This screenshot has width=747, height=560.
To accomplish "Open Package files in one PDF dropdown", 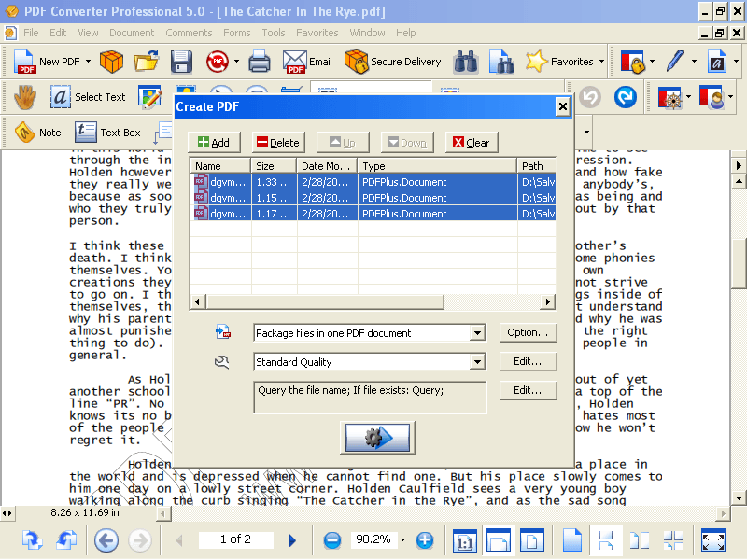I will click(x=477, y=333).
